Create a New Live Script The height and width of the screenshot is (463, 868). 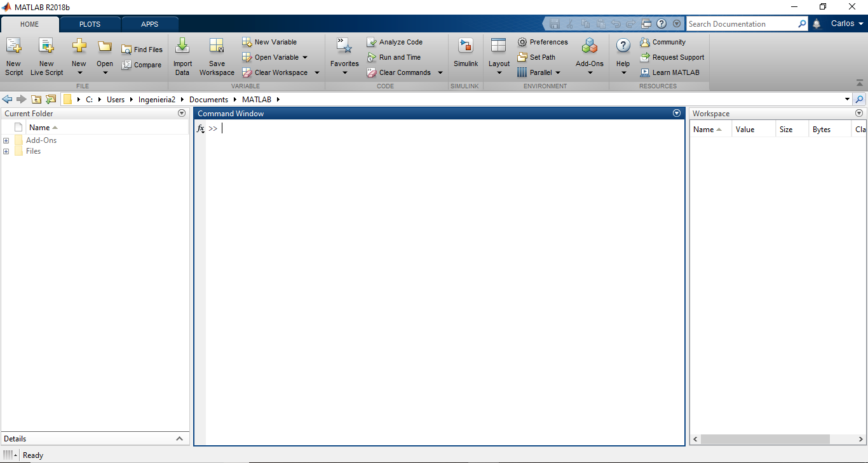46,56
